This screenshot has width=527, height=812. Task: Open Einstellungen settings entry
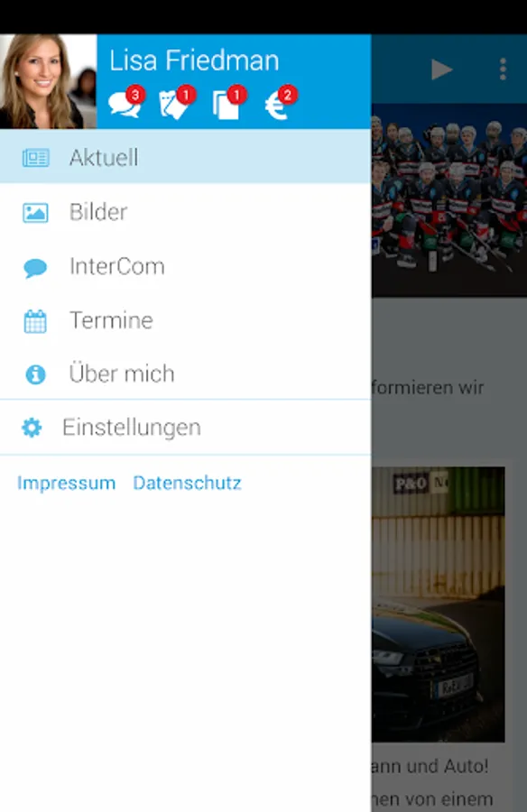click(186, 428)
